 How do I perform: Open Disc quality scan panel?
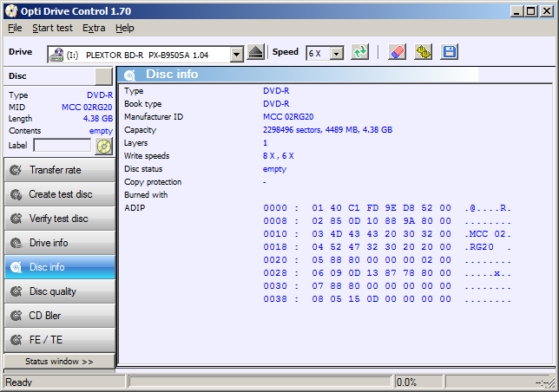tap(60, 291)
